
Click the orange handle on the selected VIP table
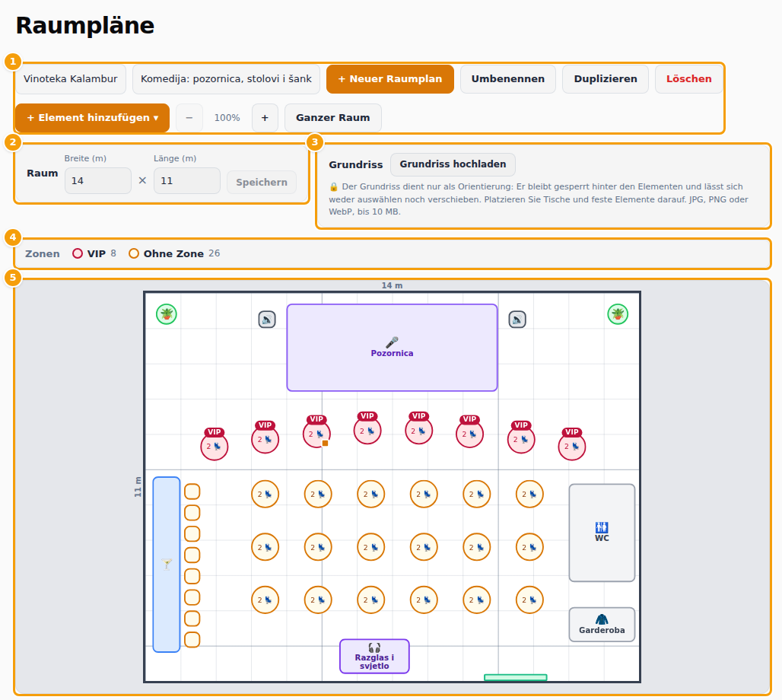pos(325,443)
